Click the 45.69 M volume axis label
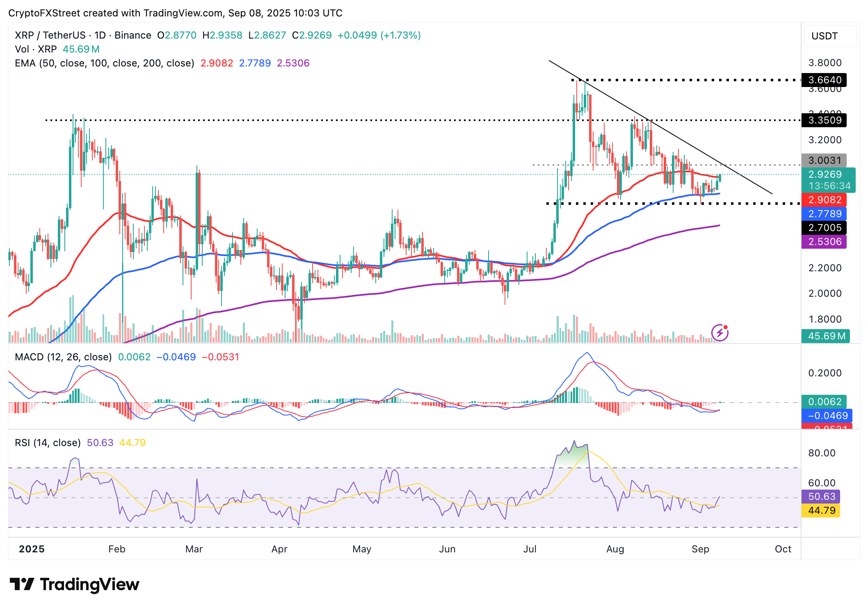This screenshot has height=609, width=868. 826,336
